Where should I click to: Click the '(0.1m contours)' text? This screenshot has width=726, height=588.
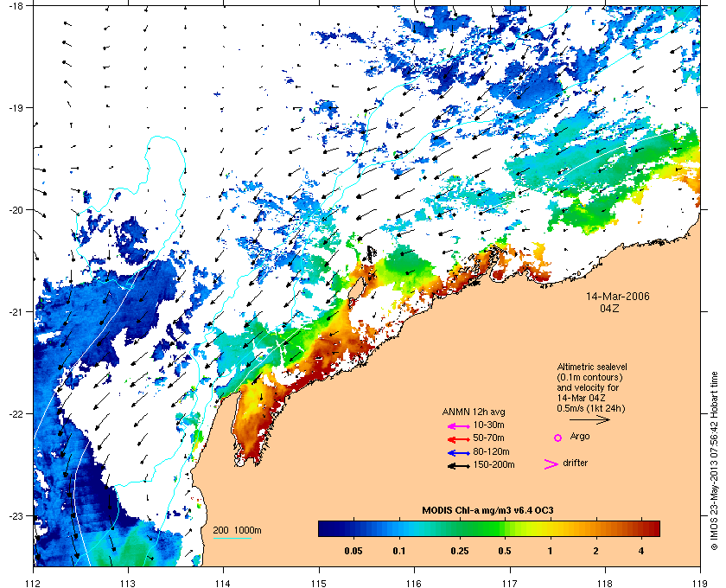pos(589,377)
